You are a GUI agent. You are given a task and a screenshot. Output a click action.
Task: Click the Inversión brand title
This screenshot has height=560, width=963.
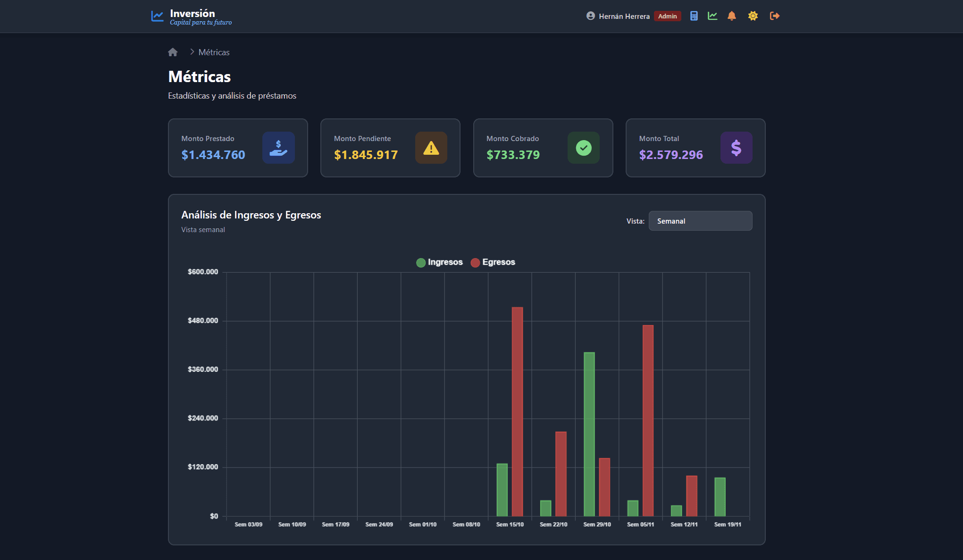click(x=192, y=13)
